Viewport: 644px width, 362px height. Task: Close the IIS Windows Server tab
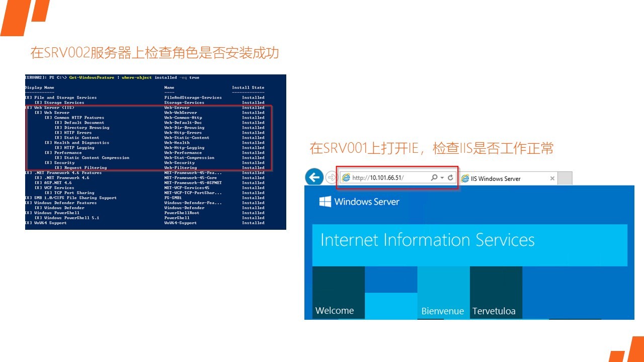pyautogui.click(x=552, y=178)
